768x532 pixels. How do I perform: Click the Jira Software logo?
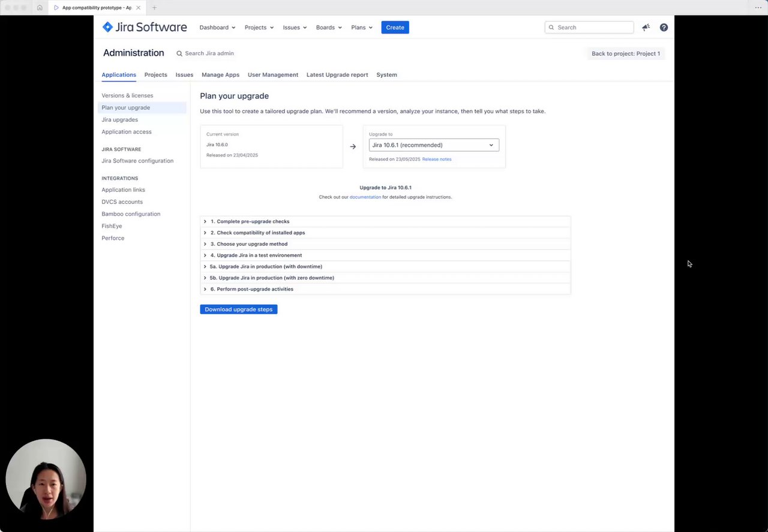[145, 27]
